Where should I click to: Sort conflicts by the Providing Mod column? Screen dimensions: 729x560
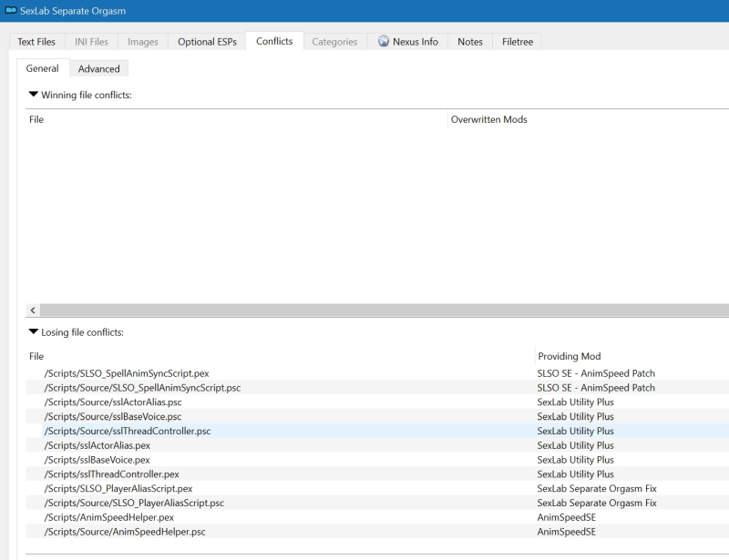(569, 359)
